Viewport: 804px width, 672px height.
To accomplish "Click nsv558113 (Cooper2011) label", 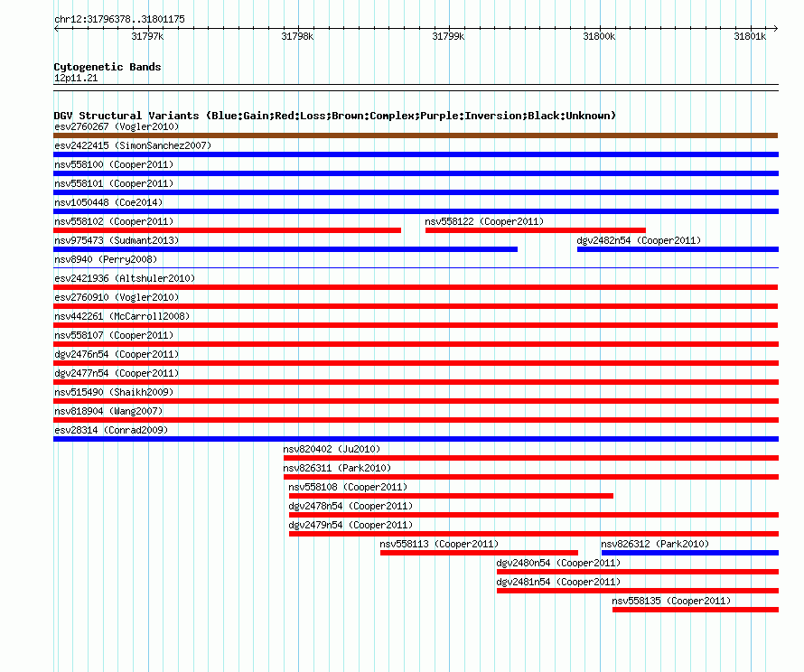I will click(439, 544).
